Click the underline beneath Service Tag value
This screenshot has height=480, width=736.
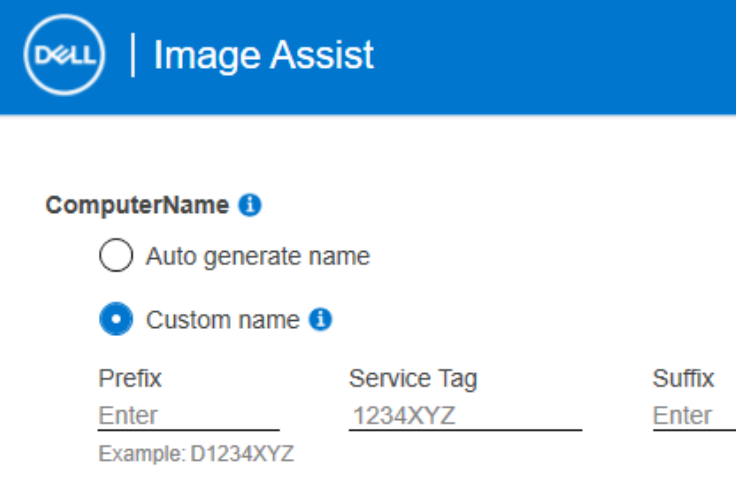[x=464, y=431]
